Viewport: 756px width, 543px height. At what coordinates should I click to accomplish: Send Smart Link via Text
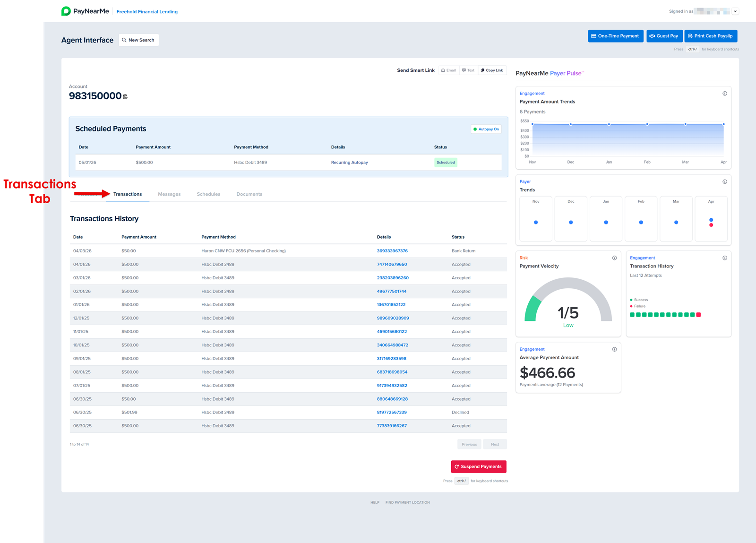(x=468, y=70)
